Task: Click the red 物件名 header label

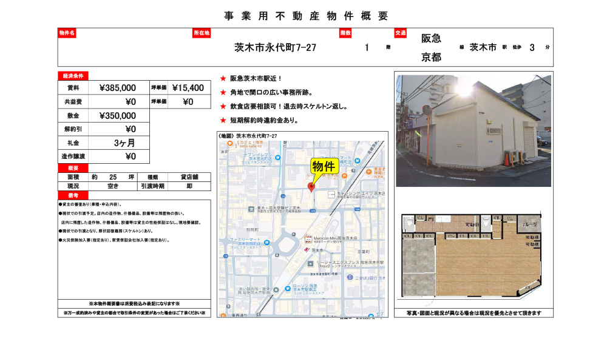Action: pos(67,33)
